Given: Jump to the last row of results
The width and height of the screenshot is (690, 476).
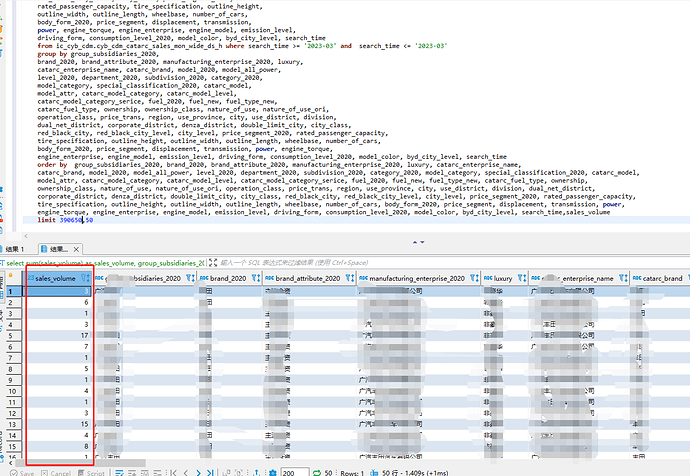Looking at the screenshot, I should (210, 473).
